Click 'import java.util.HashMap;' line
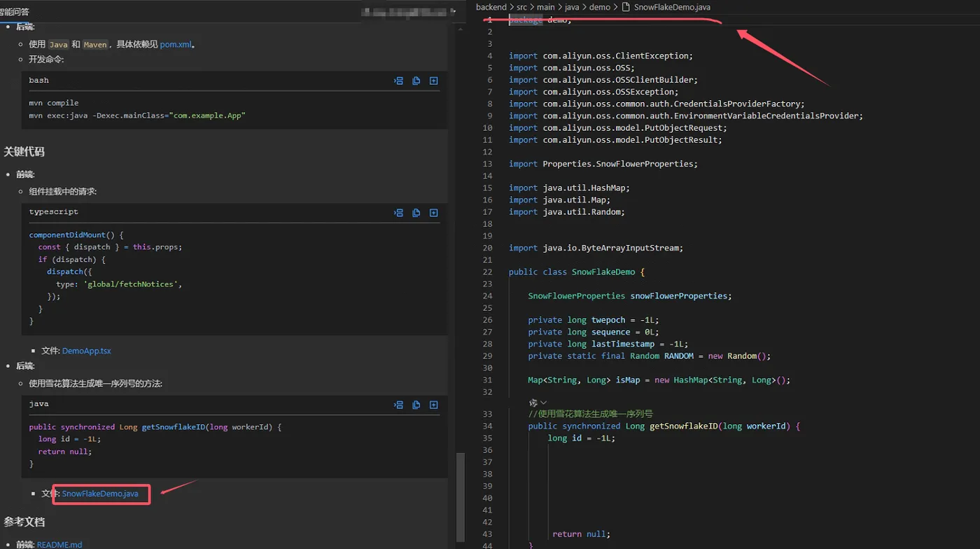Viewport: 980px width, 549px height. pyautogui.click(x=569, y=188)
